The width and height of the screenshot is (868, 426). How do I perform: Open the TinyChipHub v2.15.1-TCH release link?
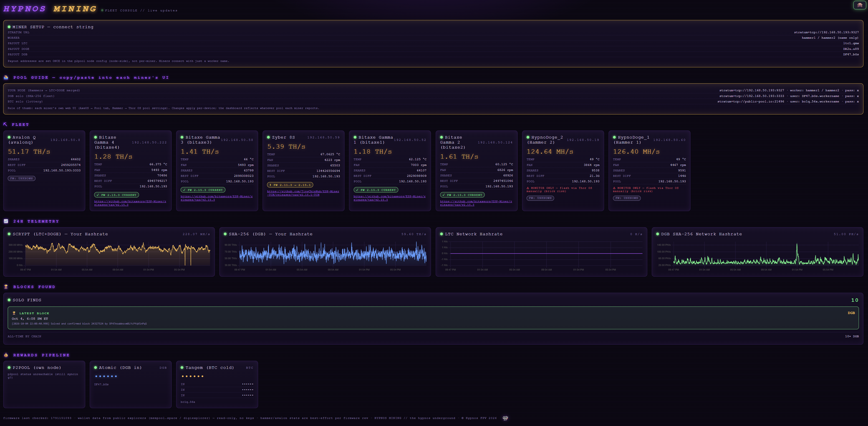coord(303,193)
